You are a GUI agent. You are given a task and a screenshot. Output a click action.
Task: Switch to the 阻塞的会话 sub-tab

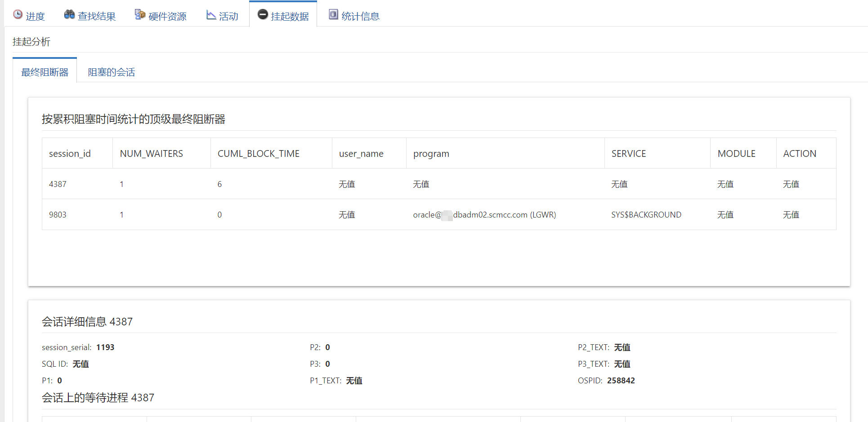click(x=111, y=72)
